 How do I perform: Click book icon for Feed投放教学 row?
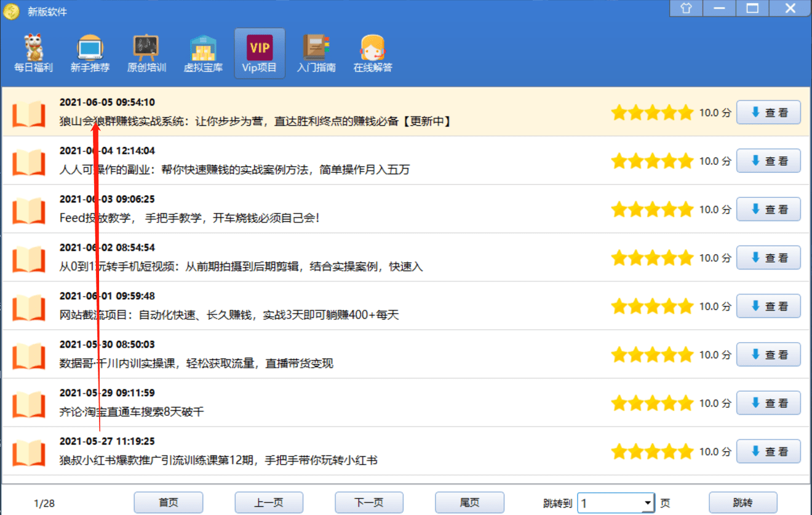pos(29,210)
